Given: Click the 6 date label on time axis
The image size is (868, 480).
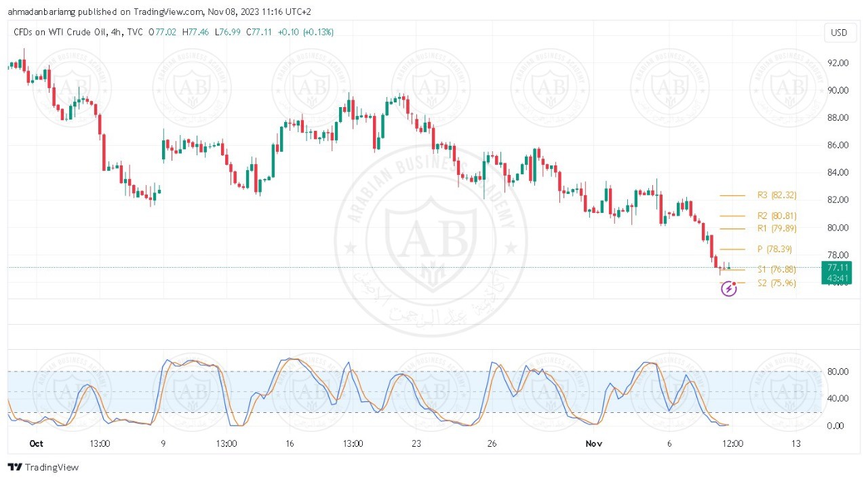Looking at the screenshot, I should pyautogui.click(x=669, y=443).
